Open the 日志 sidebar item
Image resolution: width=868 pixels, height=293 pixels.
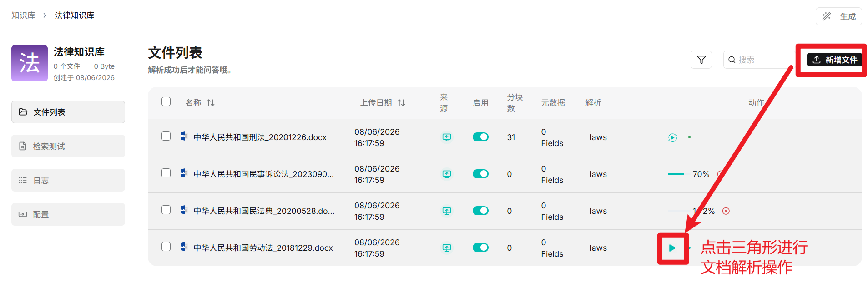click(68, 180)
